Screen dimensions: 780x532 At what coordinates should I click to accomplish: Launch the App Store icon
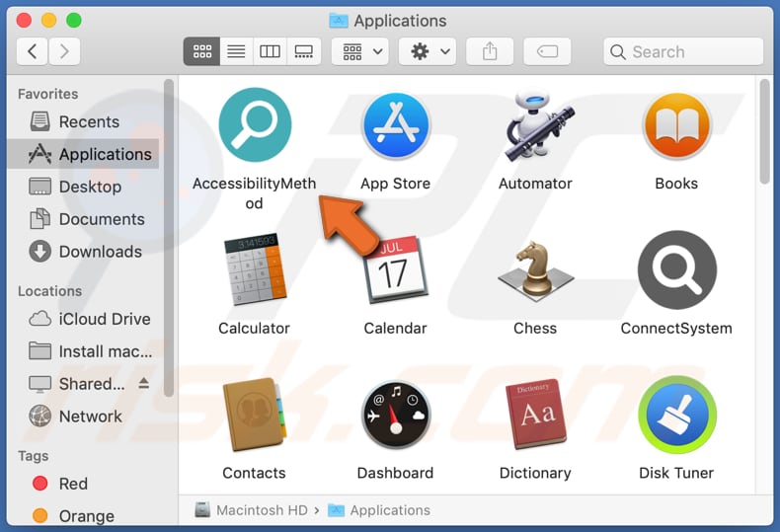pyautogui.click(x=396, y=125)
